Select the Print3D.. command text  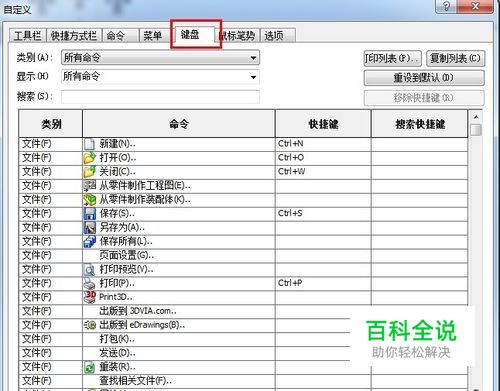click(116, 297)
